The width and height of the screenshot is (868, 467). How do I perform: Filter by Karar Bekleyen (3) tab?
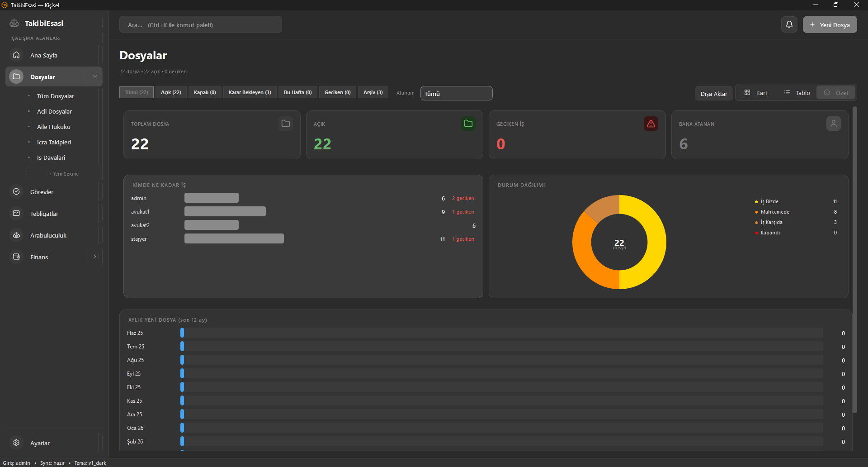(x=250, y=92)
